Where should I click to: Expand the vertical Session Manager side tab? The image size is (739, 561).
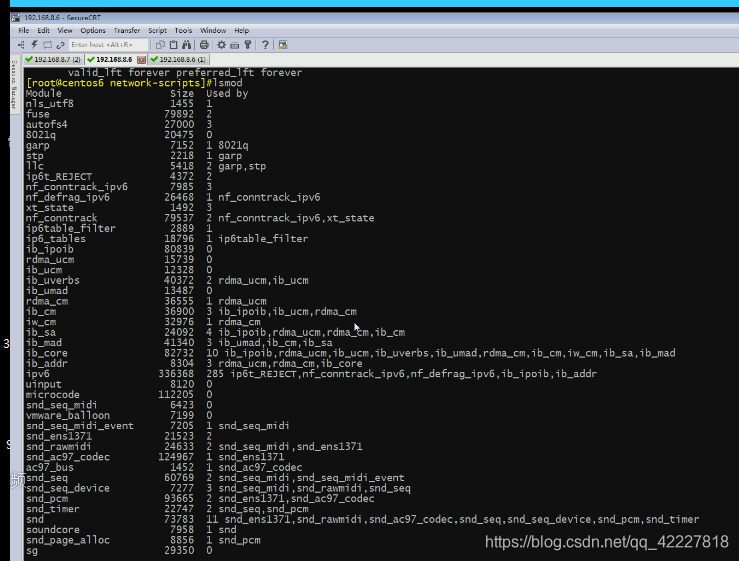coord(14,85)
